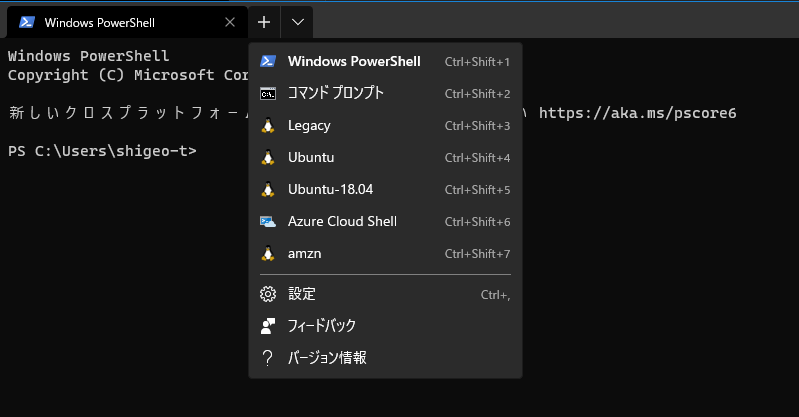Open the Ubuntu profile
The image size is (799, 417).
pyautogui.click(x=385, y=158)
